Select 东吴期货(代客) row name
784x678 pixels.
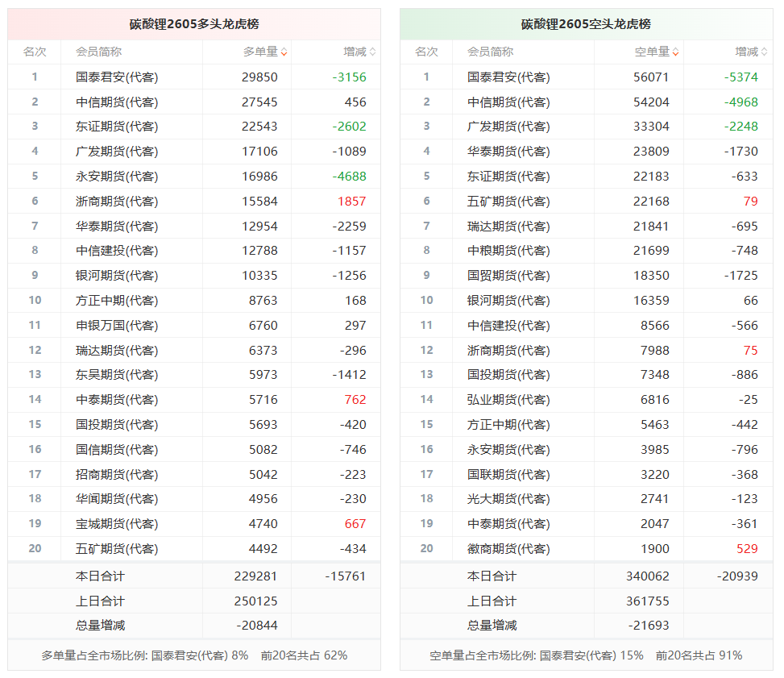[x=117, y=375]
